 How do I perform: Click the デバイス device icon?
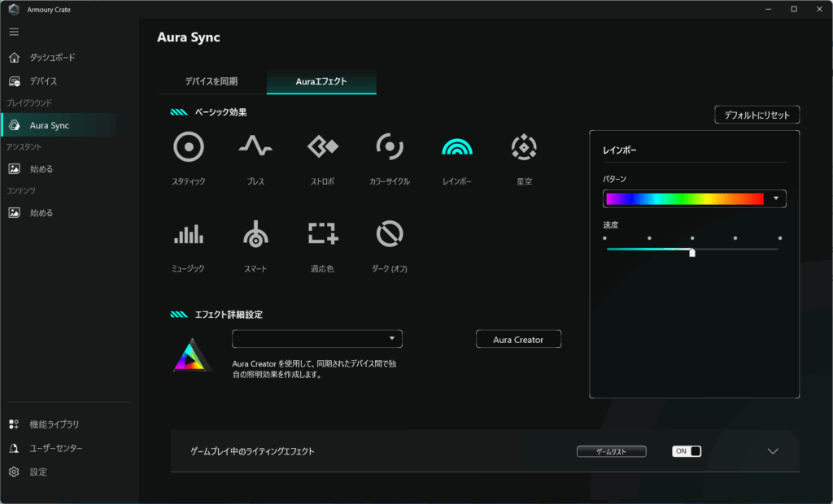tap(15, 81)
